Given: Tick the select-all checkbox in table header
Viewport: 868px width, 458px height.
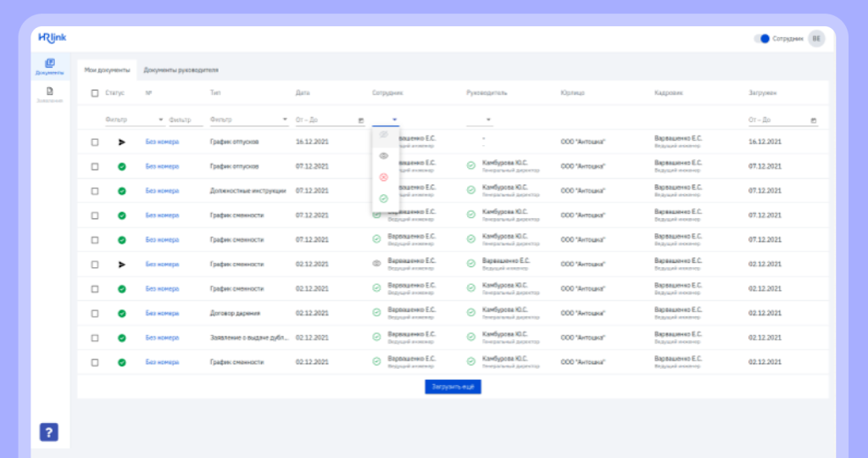Looking at the screenshot, I should pos(95,92).
